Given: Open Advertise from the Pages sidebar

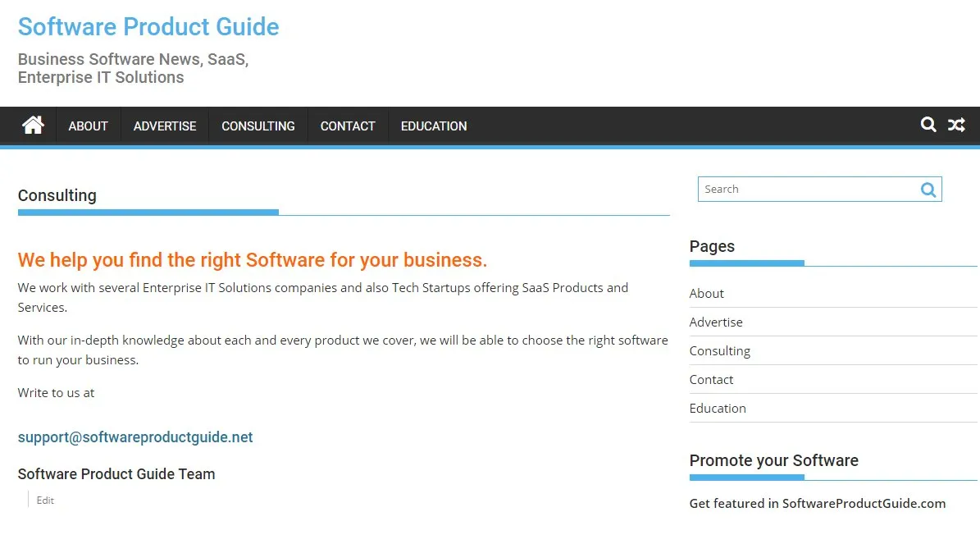Looking at the screenshot, I should (x=716, y=322).
